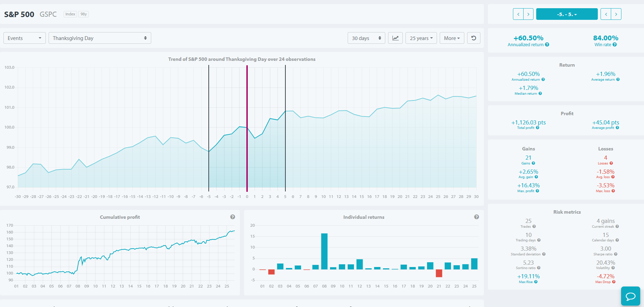Click the red loss bar for year 02
This screenshot has width=644, height=307.
tap(271, 272)
